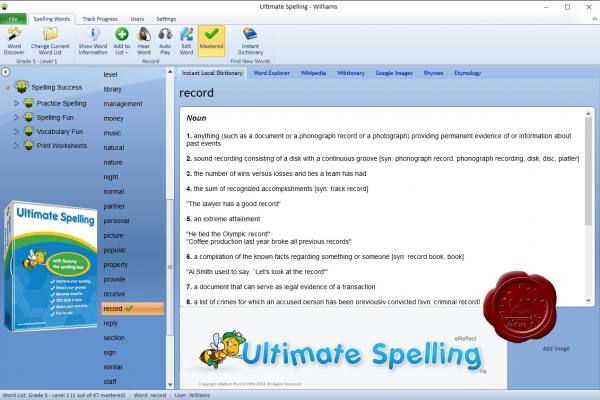The image size is (600, 400).
Task: Open the Instant Dictionary tool
Action: pyautogui.click(x=250, y=41)
